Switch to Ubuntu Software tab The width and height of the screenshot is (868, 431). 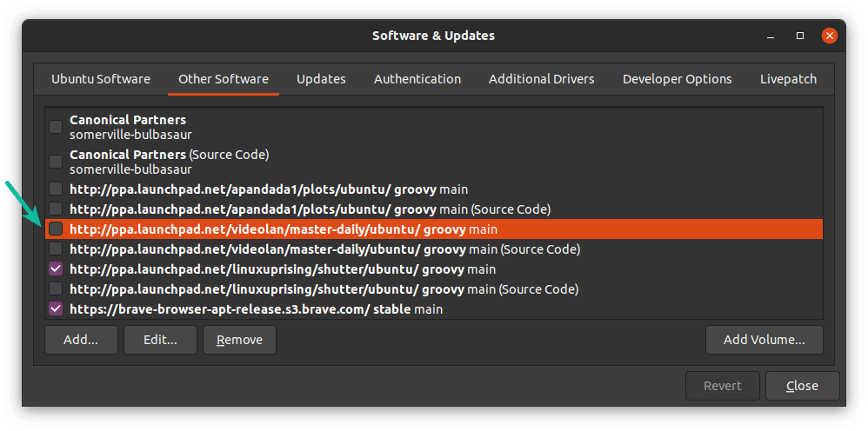click(101, 79)
